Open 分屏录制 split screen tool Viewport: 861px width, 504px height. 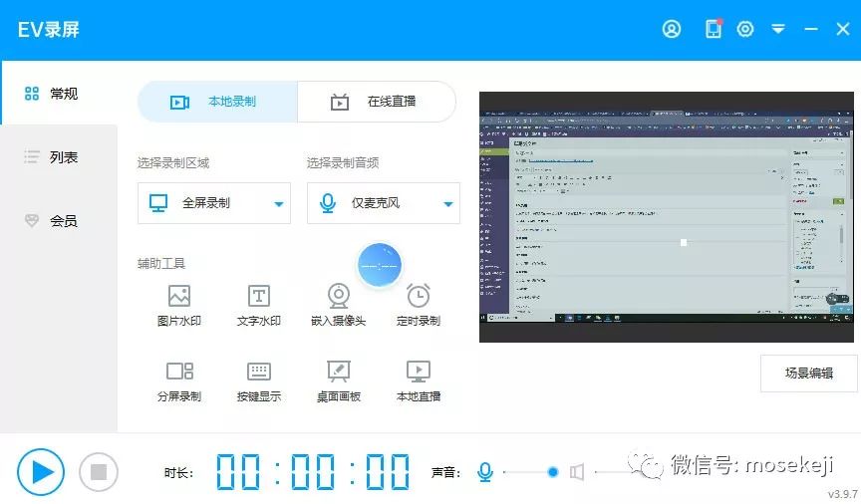point(179,381)
